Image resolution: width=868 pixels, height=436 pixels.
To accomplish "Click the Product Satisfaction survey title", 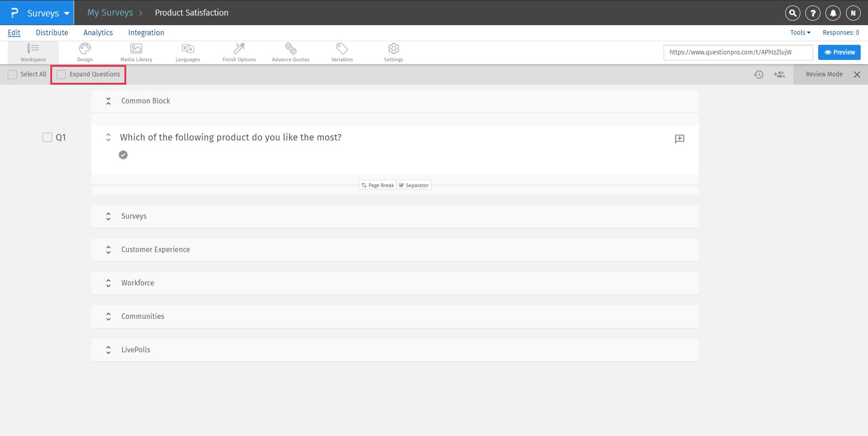I will click(192, 13).
